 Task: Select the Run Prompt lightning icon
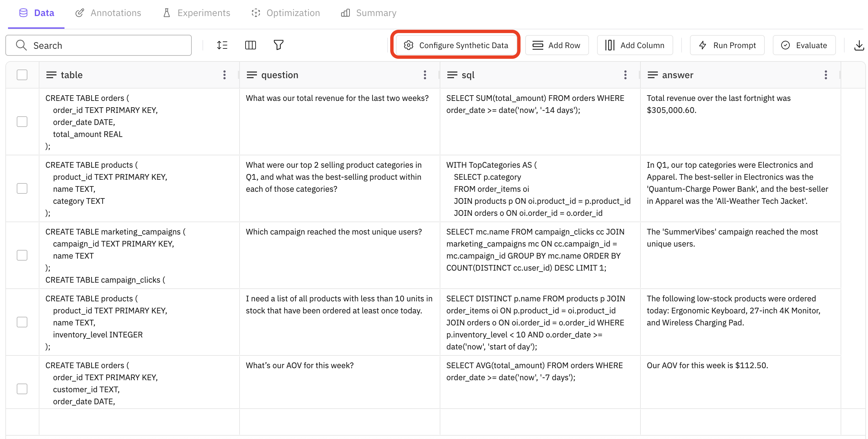[703, 45]
